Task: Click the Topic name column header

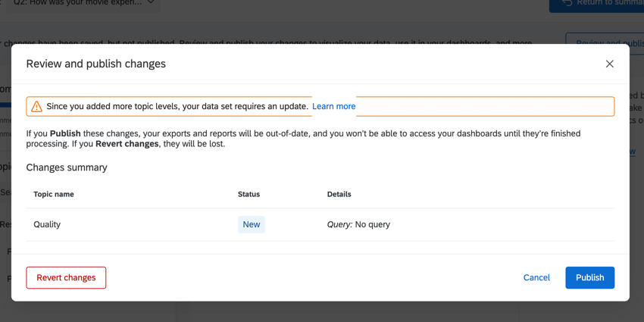Action: coord(54,194)
